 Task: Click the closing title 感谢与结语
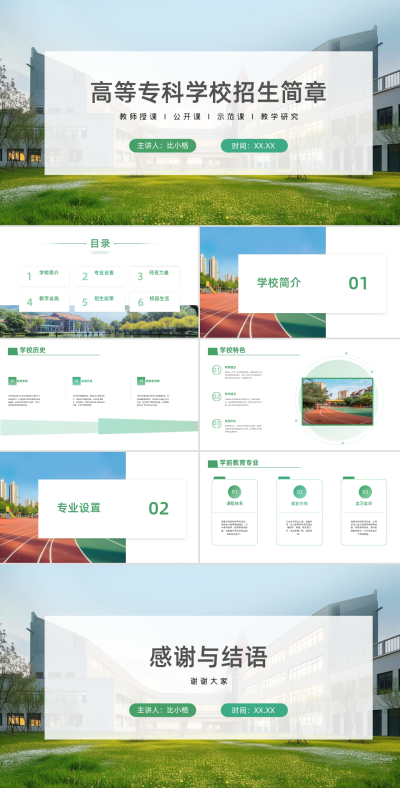point(209,657)
